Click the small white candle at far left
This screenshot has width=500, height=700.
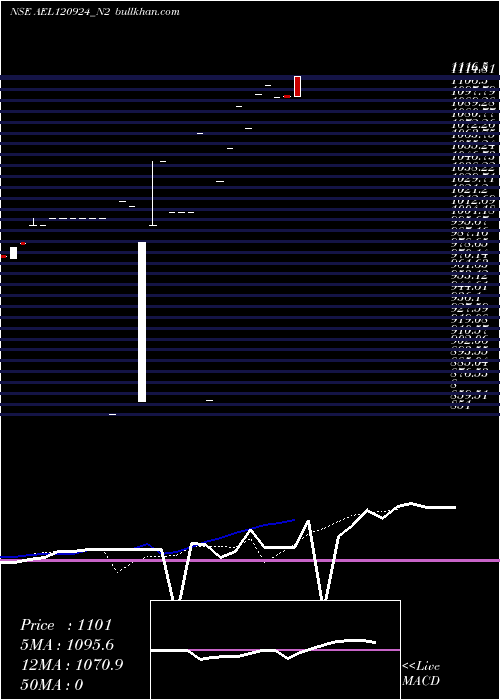coord(13,253)
